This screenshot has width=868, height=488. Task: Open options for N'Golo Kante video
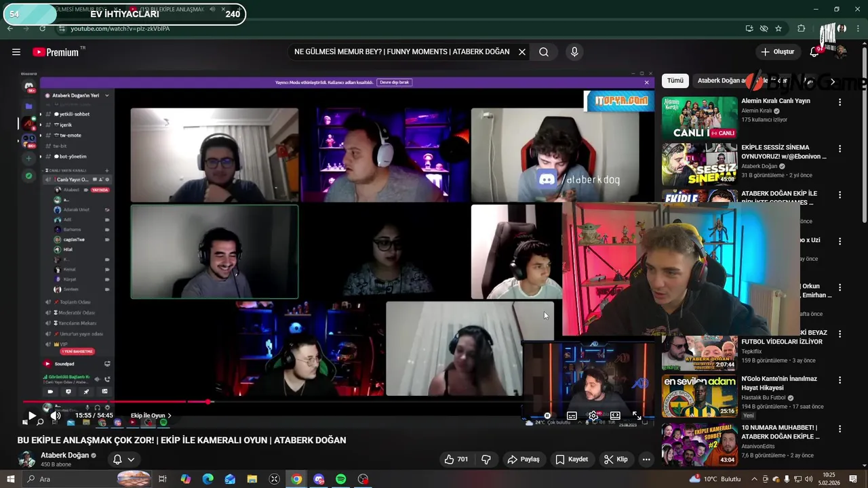(840, 380)
